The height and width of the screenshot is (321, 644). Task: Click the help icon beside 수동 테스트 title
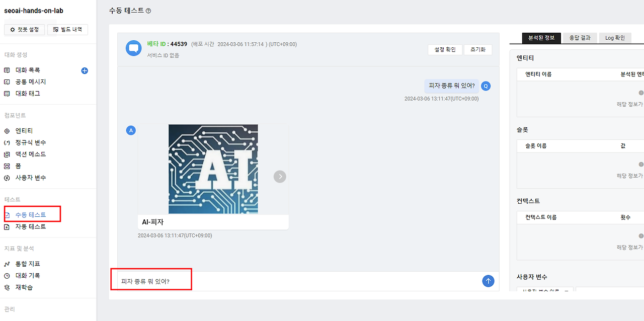click(x=148, y=11)
